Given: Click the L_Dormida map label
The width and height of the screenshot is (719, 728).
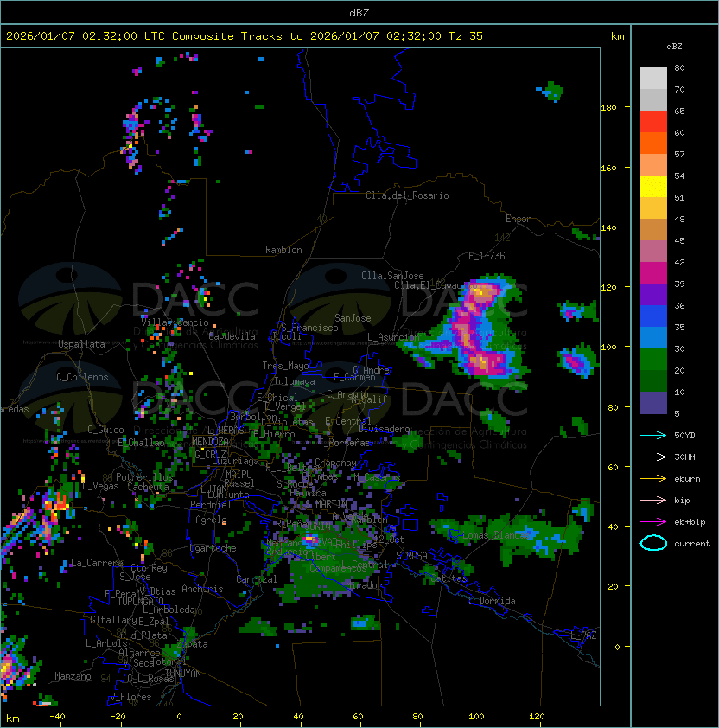Looking at the screenshot, I should [492, 601].
